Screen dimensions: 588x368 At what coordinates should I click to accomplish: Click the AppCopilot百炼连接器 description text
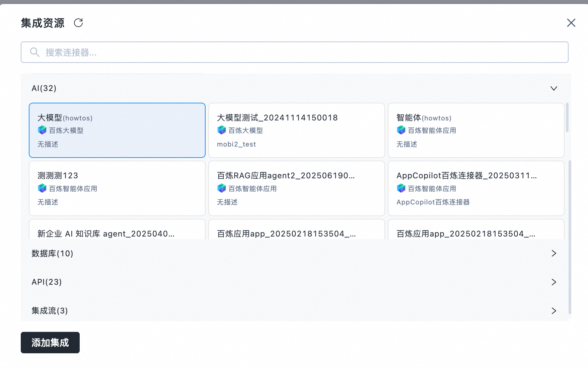pos(433,202)
